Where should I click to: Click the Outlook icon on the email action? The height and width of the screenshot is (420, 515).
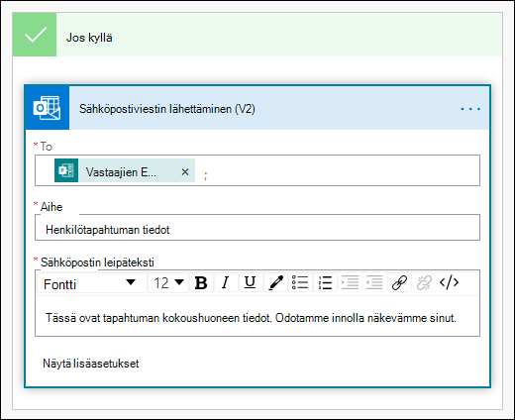click(47, 108)
